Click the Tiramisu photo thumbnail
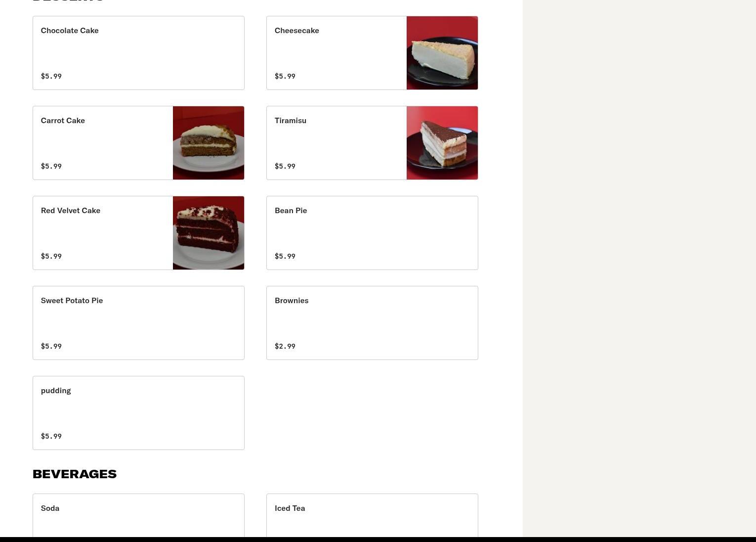The height and width of the screenshot is (542, 756). (442, 143)
